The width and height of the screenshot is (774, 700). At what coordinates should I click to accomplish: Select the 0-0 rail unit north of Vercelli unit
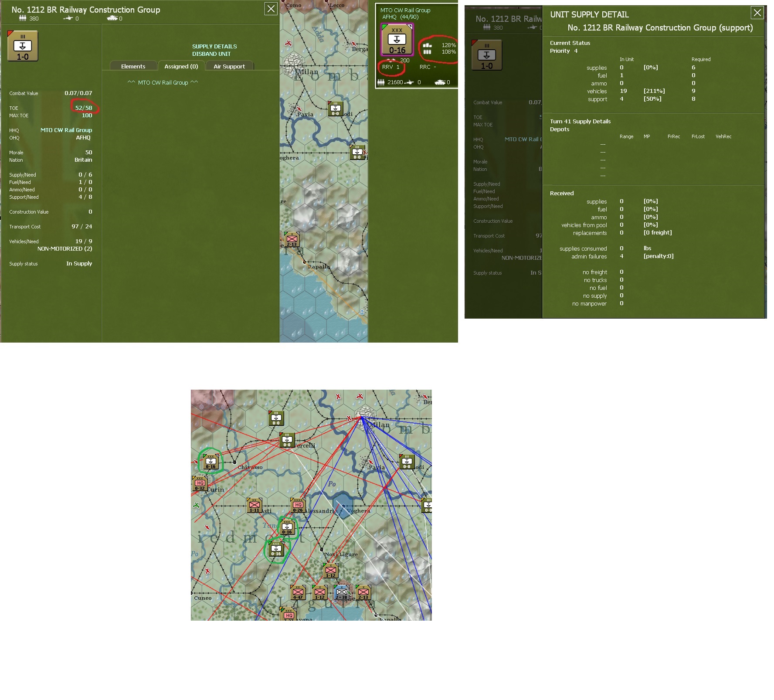pyautogui.click(x=276, y=418)
